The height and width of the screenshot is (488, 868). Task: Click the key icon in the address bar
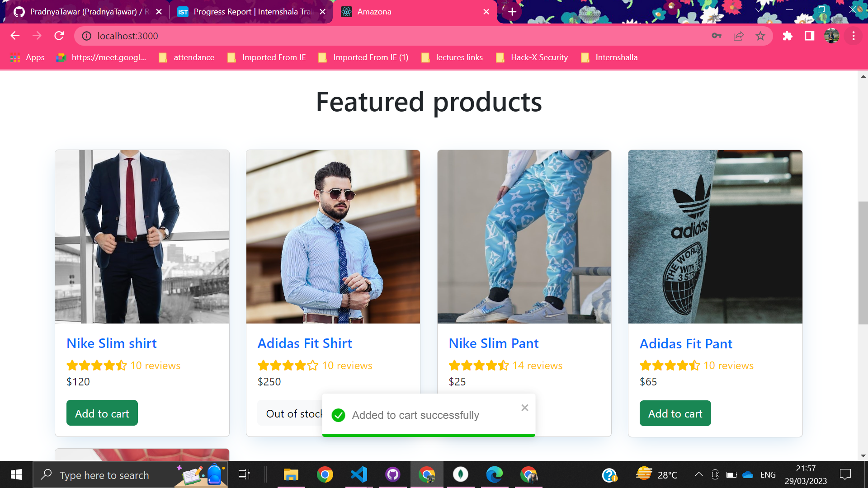[x=717, y=36]
